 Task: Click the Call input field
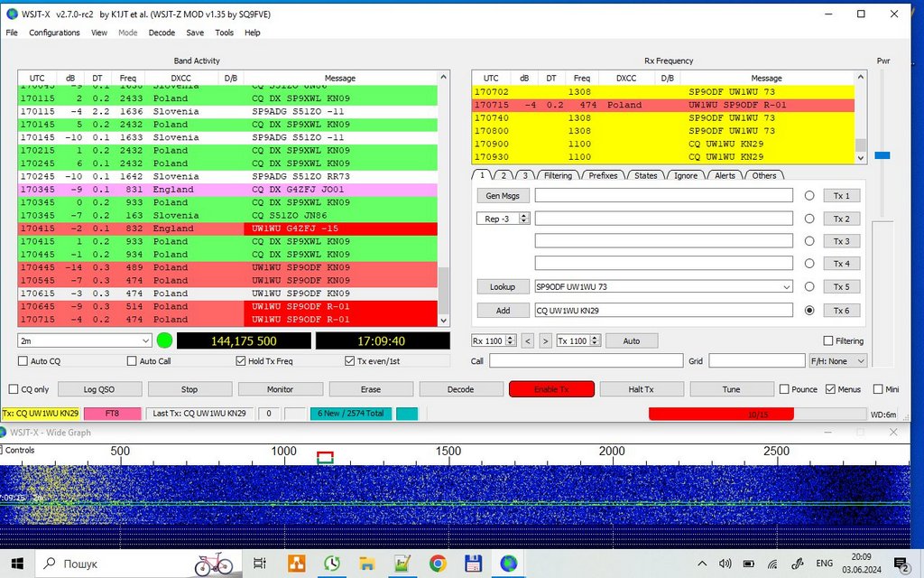point(586,361)
